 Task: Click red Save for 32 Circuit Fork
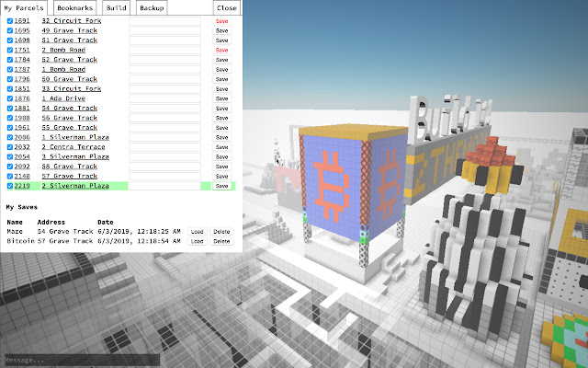pos(221,21)
